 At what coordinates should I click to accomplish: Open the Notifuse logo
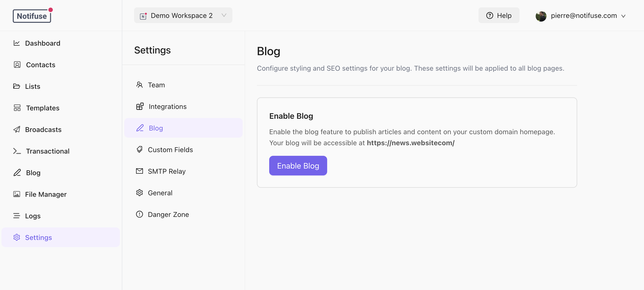click(x=32, y=15)
